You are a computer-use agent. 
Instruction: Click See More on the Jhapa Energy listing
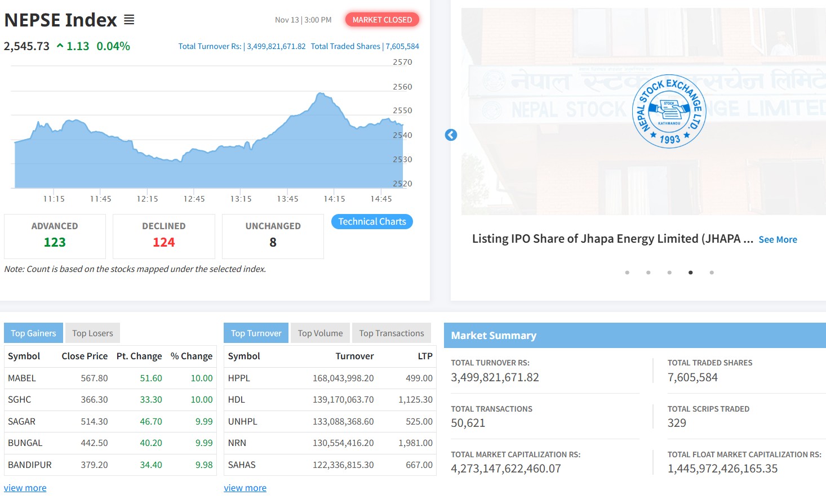click(778, 240)
